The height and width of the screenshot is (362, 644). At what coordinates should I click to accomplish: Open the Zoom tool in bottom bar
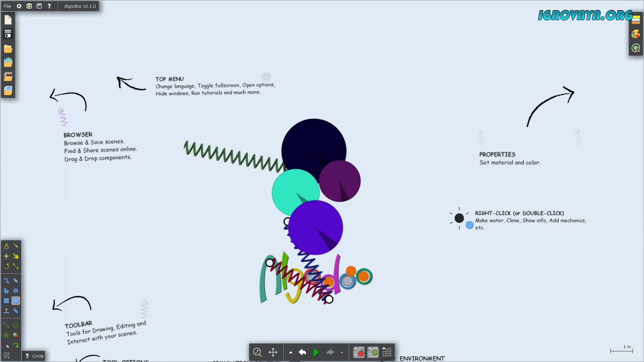258,352
